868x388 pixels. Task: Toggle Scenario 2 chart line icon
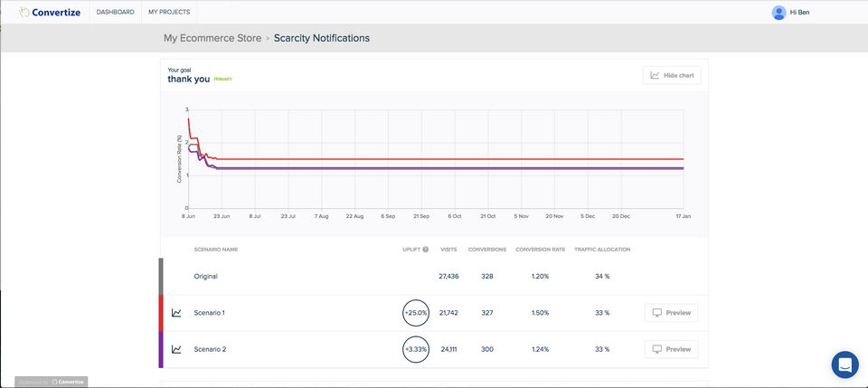click(x=176, y=349)
